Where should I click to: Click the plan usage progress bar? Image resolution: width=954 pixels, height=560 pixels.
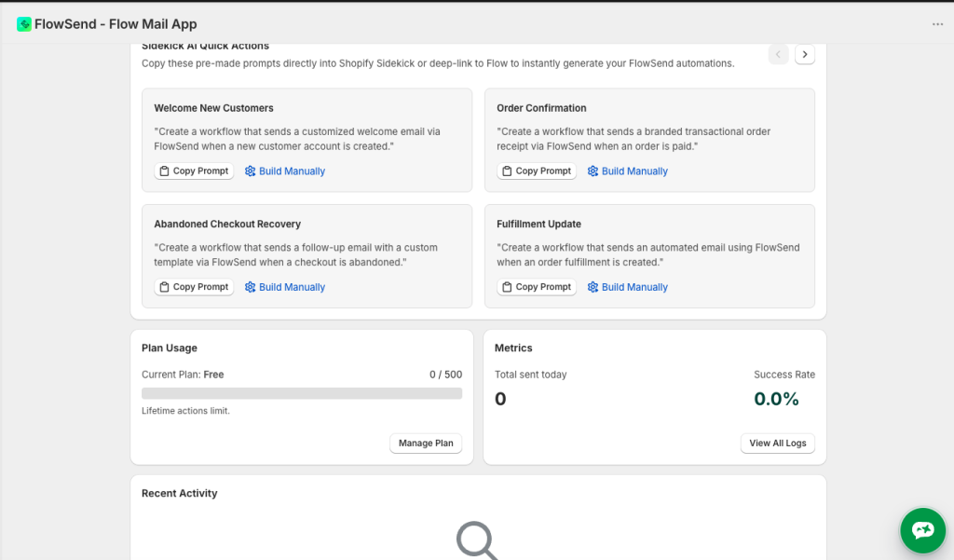point(302,393)
